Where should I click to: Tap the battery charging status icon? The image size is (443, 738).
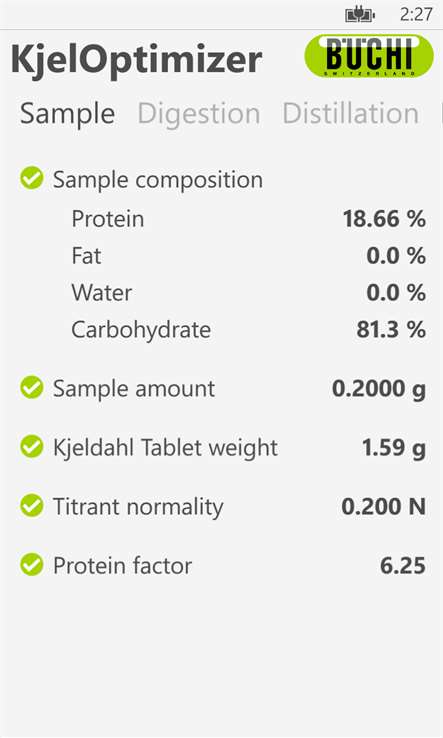360,15
